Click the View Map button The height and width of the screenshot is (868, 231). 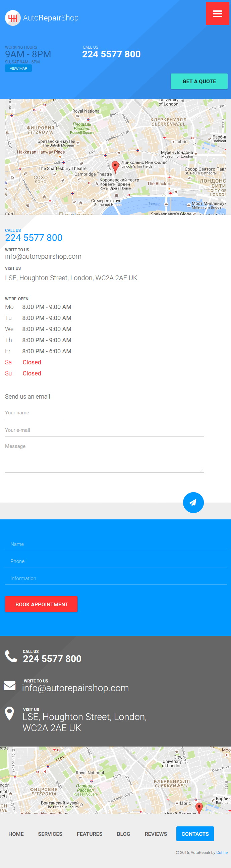click(18, 68)
